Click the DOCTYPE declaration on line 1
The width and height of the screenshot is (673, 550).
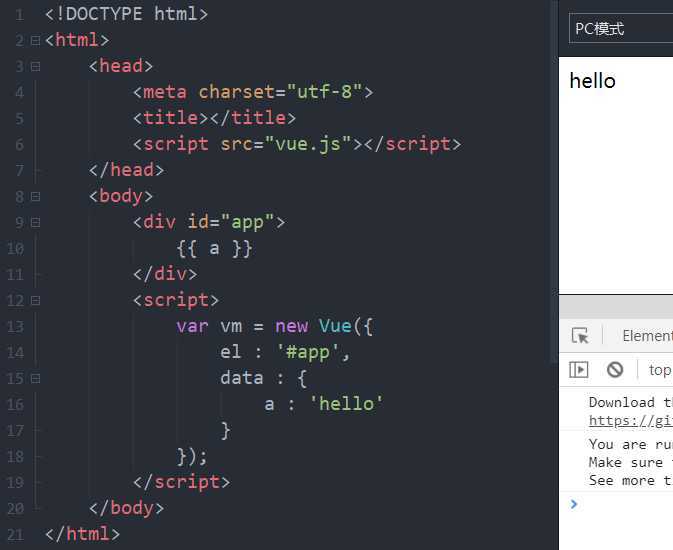(x=127, y=14)
